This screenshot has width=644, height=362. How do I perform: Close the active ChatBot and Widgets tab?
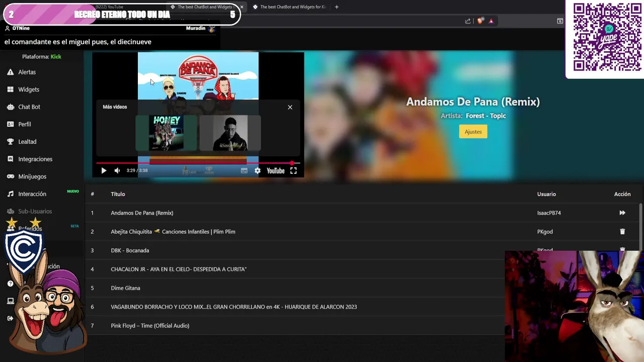click(242, 7)
